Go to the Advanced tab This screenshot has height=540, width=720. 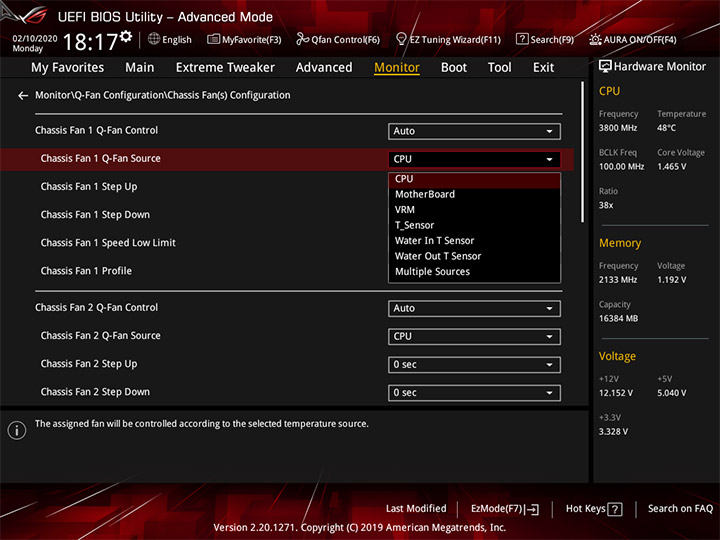point(324,68)
